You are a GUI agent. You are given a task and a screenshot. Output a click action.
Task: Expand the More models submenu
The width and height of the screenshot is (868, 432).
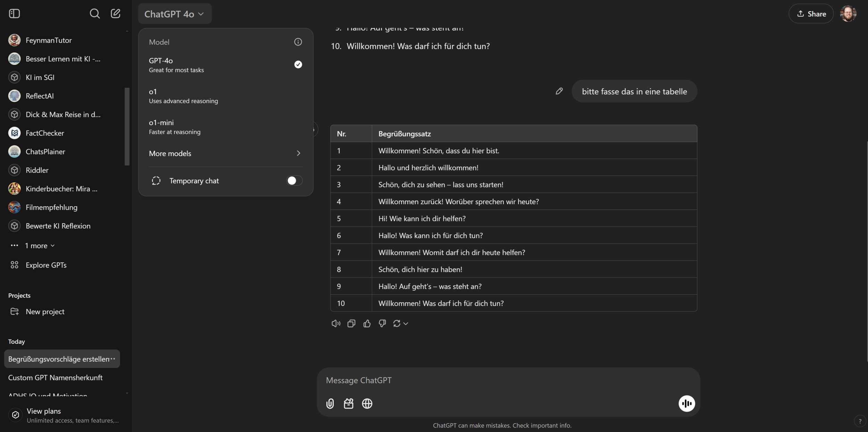225,153
